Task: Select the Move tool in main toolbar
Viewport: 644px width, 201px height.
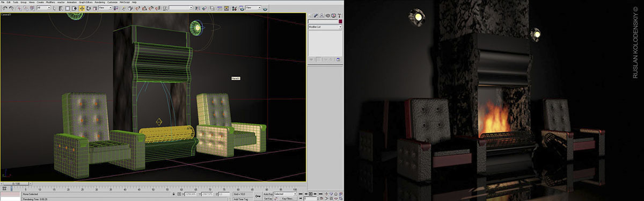Action: point(82,8)
